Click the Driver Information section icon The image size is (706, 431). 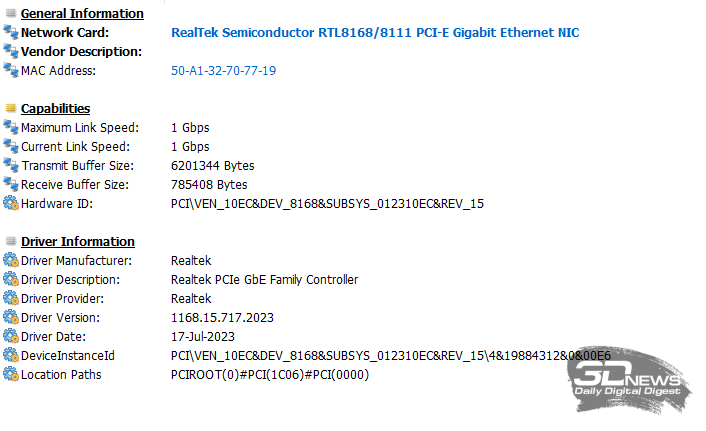click(10, 242)
